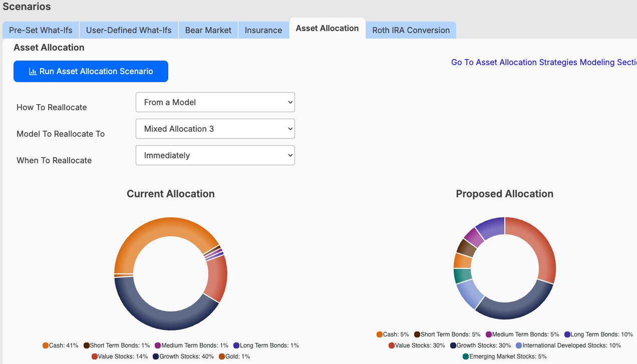This screenshot has height=364, width=637.
Task: Switch to the Bear Market tab
Action: click(x=208, y=30)
